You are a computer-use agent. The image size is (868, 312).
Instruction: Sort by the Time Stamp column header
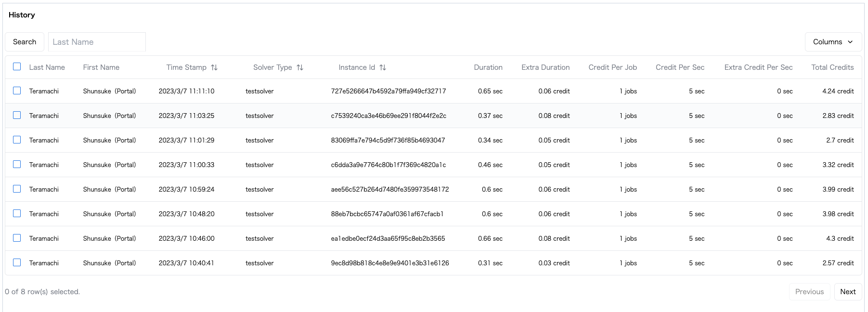(186, 67)
